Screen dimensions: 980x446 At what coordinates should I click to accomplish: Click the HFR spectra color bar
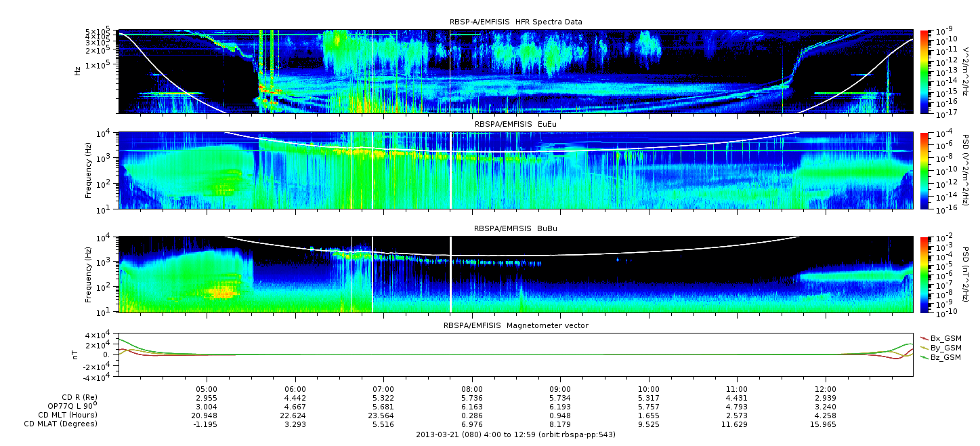926,71
